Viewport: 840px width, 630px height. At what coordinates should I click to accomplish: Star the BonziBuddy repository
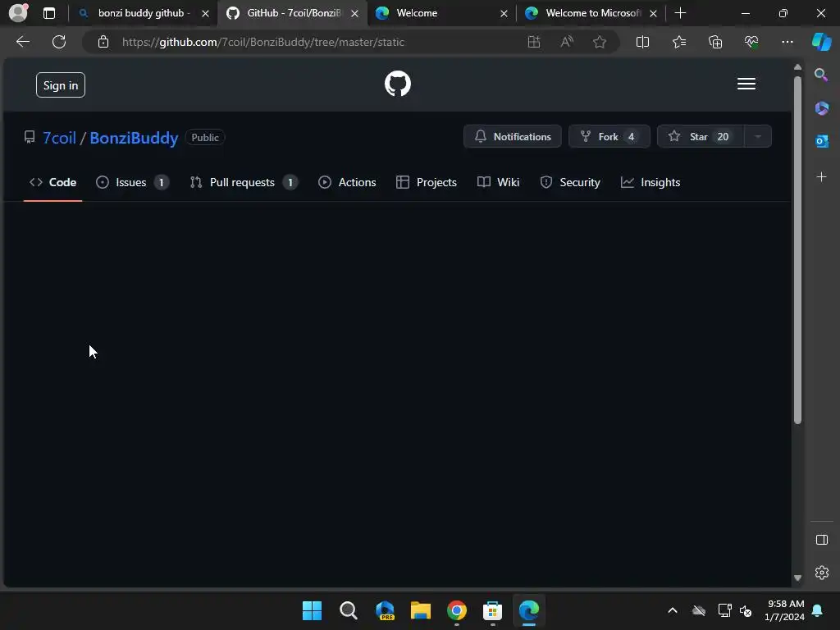point(701,137)
